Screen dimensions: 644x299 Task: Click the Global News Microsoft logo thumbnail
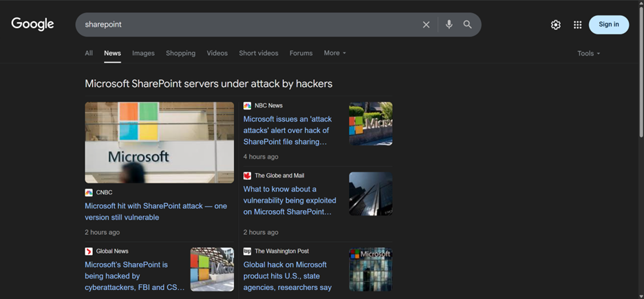point(212,269)
